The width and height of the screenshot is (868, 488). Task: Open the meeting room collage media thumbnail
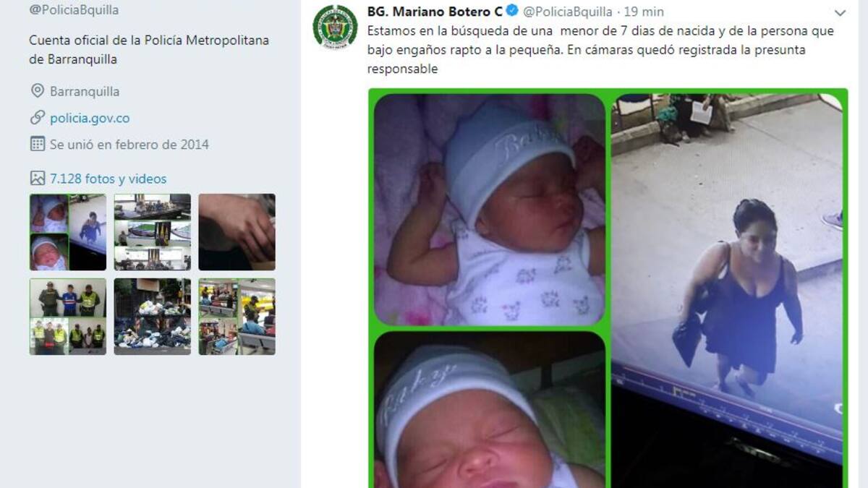(153, 232)
